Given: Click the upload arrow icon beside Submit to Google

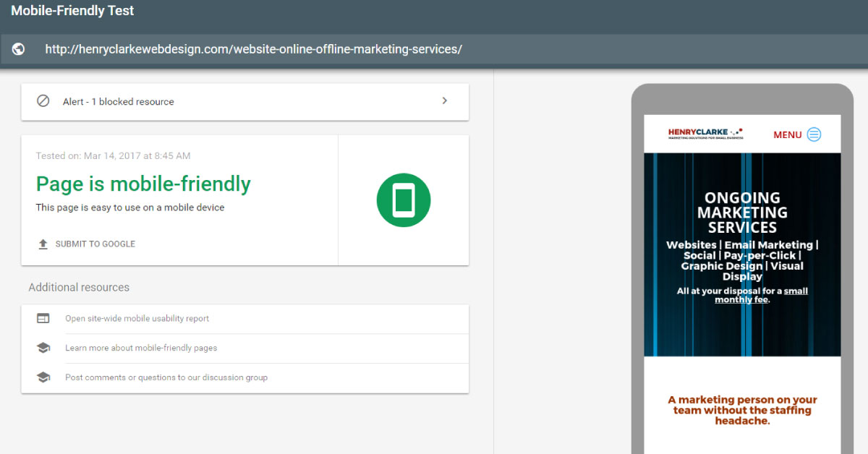Looking at the screenshot, I should click(x=43, y=244).
